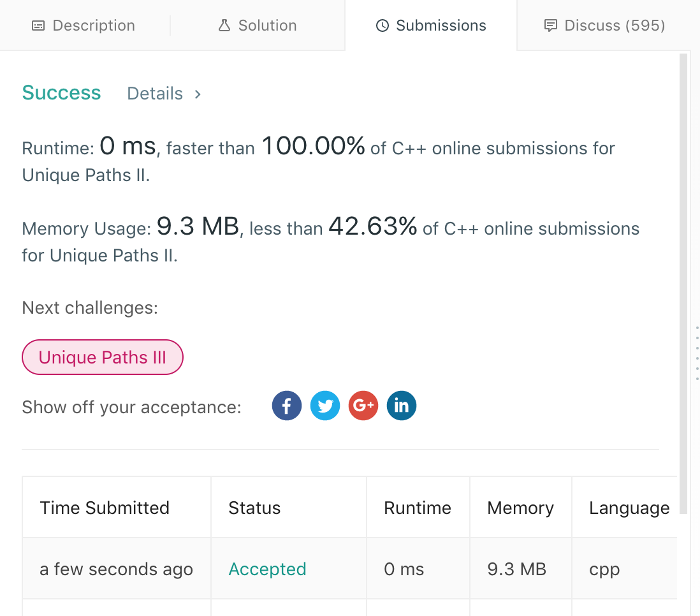Click the Status column header
The image size is (700, 616).
pos(254,508)
